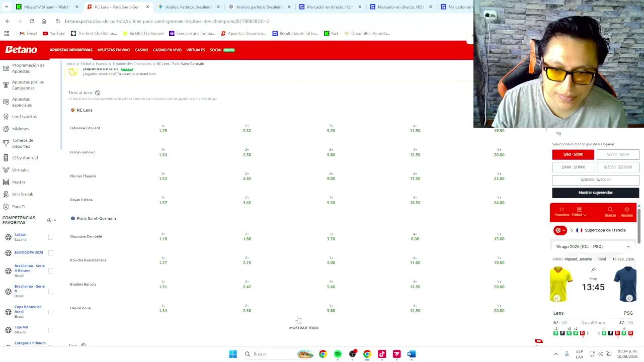The width and height of the screenshot is (644, 362).
Task: Open the Casino en Vivo menu
Action: (x=167, y=50)
